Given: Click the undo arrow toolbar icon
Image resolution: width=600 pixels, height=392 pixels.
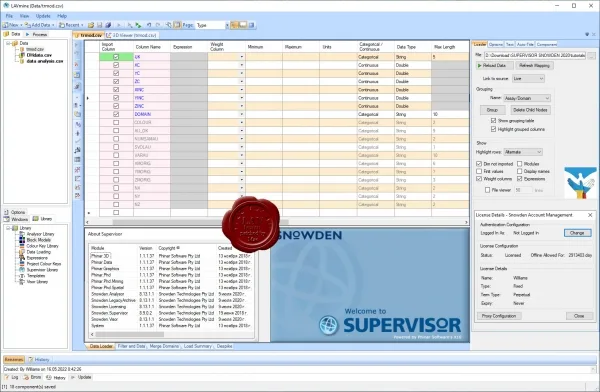Looking at the screenshot, I should 149,25.
